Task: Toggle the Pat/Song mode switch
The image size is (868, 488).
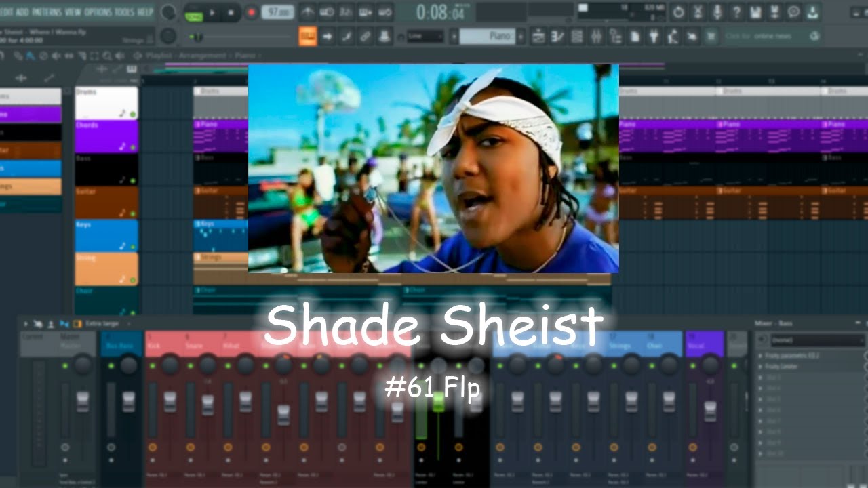Action: click(193, 12)
